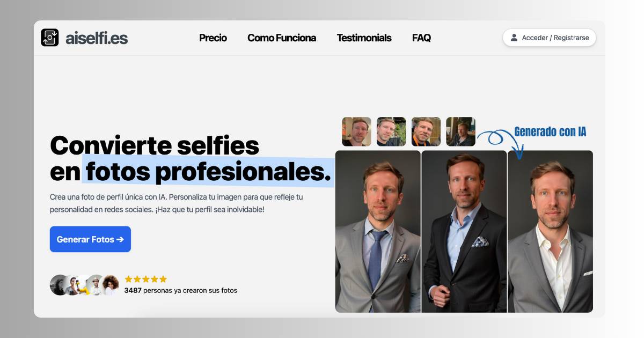
Task: Click the five-star rating icons
Action: 145,279
